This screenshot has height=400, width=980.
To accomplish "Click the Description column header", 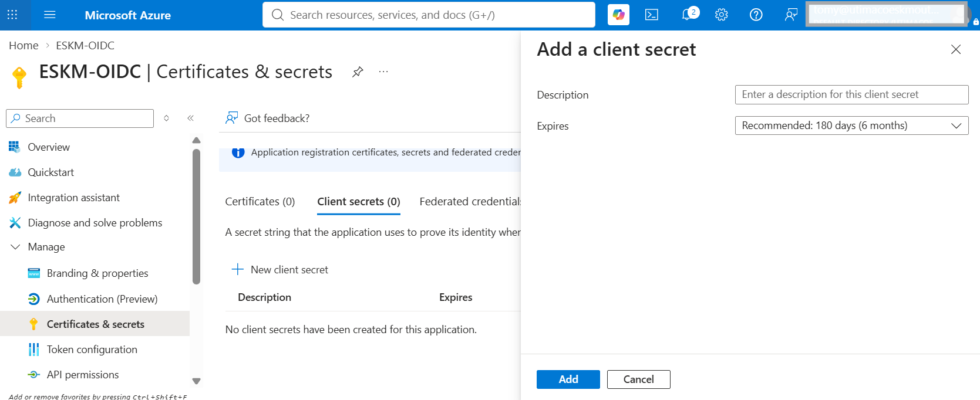I will coord(264,297).
